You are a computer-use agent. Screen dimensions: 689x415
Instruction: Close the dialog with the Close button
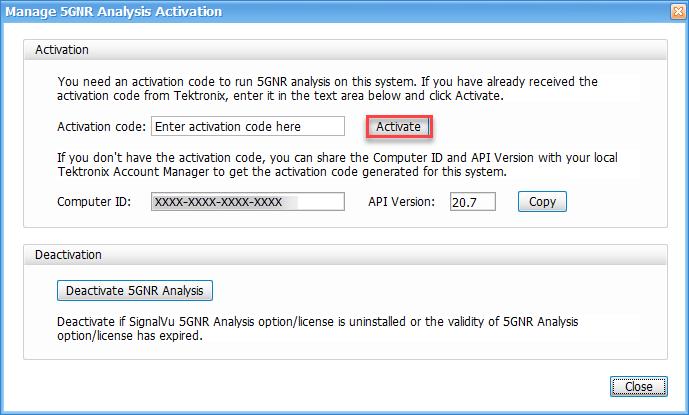[631, 386]
